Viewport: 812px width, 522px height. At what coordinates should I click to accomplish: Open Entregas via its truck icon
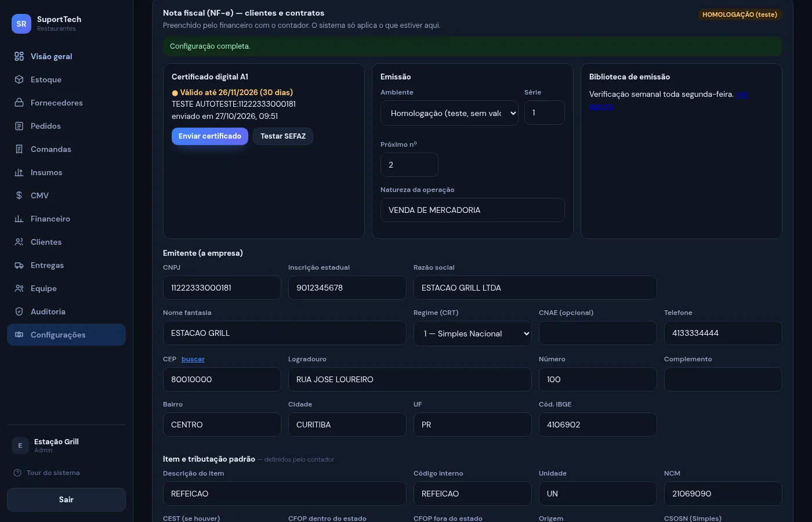click(19, 265)
